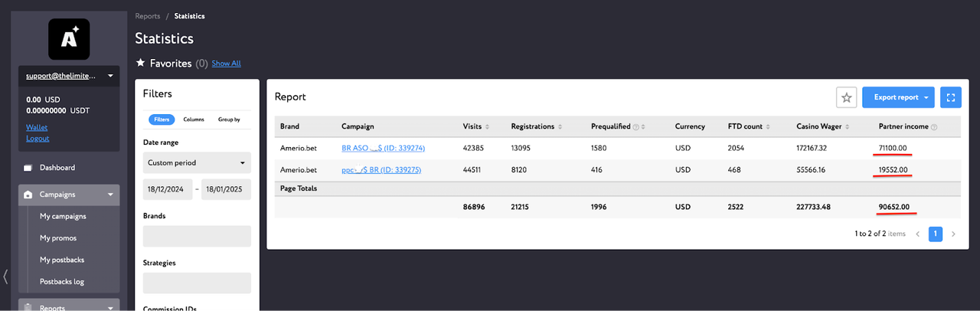Click the A logo in the sidebar
The height and width of the screenshot is (311, 980).
pos(69,38)
